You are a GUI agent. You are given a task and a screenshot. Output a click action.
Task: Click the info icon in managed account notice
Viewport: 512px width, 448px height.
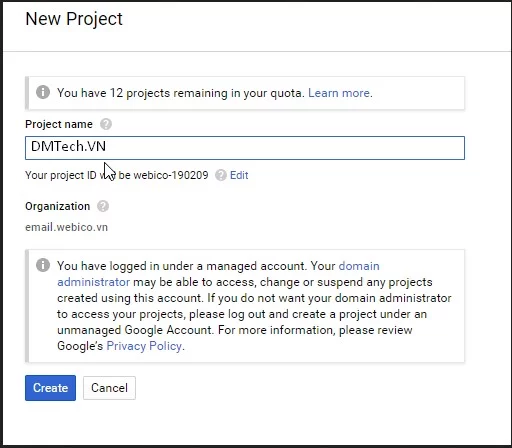[x=43, y=265]
